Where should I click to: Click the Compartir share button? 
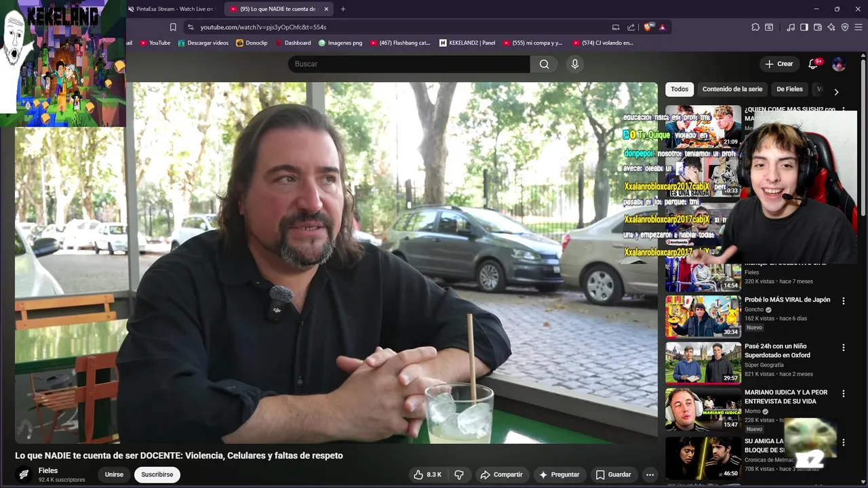tap(501, 474)
